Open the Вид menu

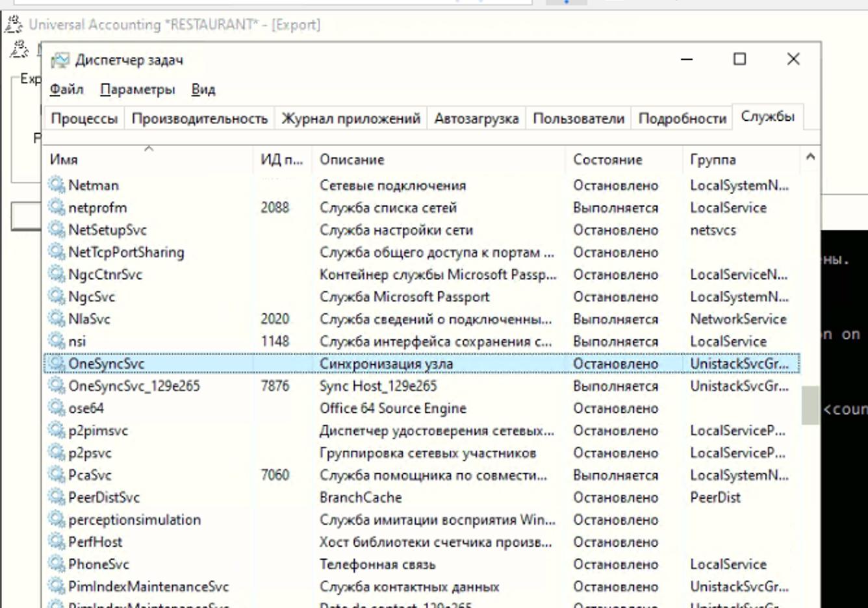[x=203, y=89]
